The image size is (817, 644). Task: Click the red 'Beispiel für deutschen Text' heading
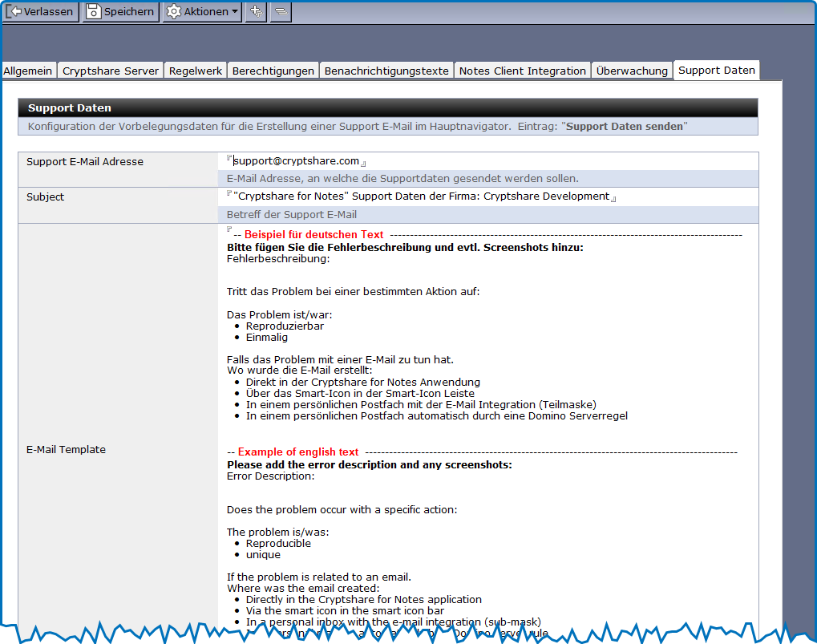click(313, 234)
